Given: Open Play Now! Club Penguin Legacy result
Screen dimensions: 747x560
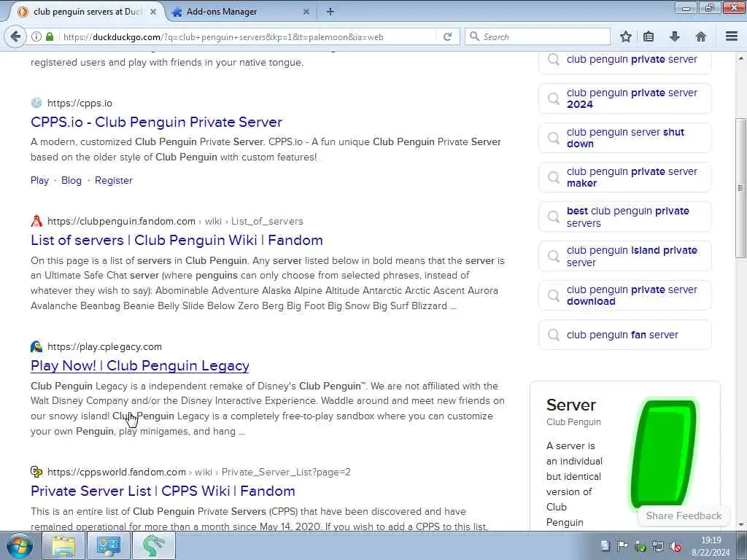Looking at the screenshot, I should point(139,366).
